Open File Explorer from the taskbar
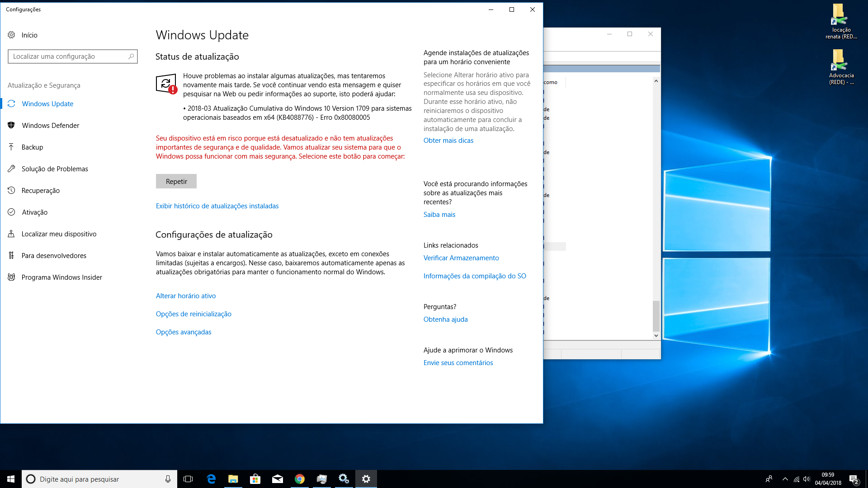868x488 pixels. (233, 479)
